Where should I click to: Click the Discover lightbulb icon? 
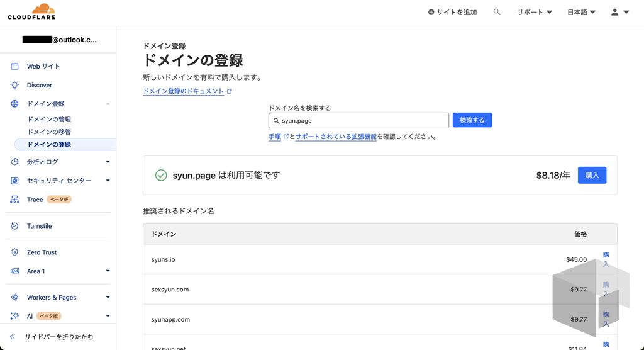point(15,85)
